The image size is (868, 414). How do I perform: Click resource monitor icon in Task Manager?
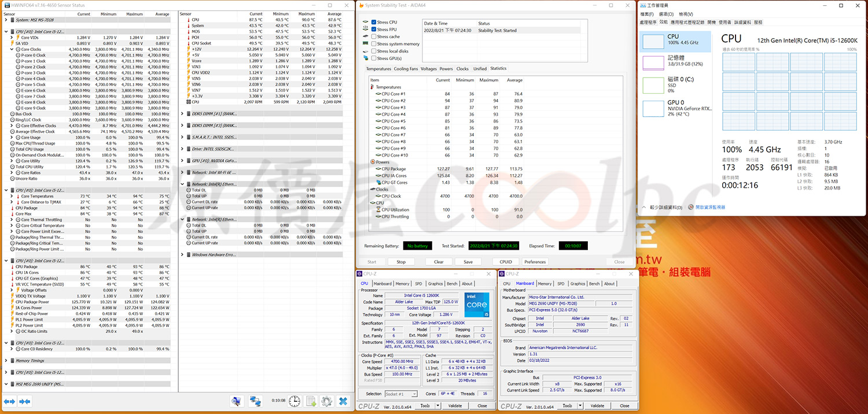pyautogui.click(x=692, y=207)
